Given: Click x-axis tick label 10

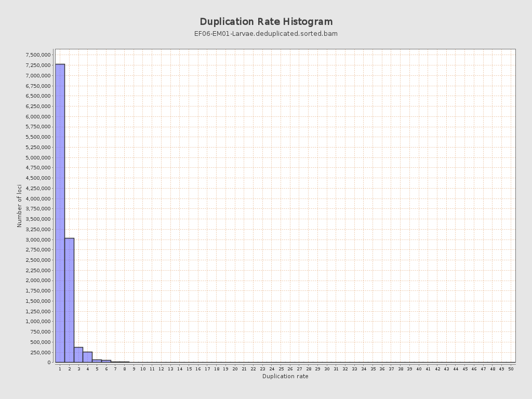Looking at the screenshot, I should pos(143,369).
